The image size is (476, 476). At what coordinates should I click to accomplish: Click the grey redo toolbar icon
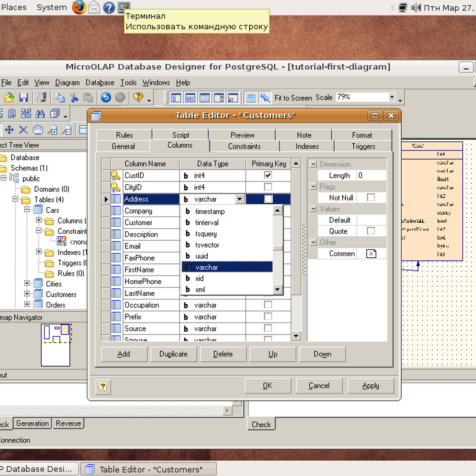120,98
